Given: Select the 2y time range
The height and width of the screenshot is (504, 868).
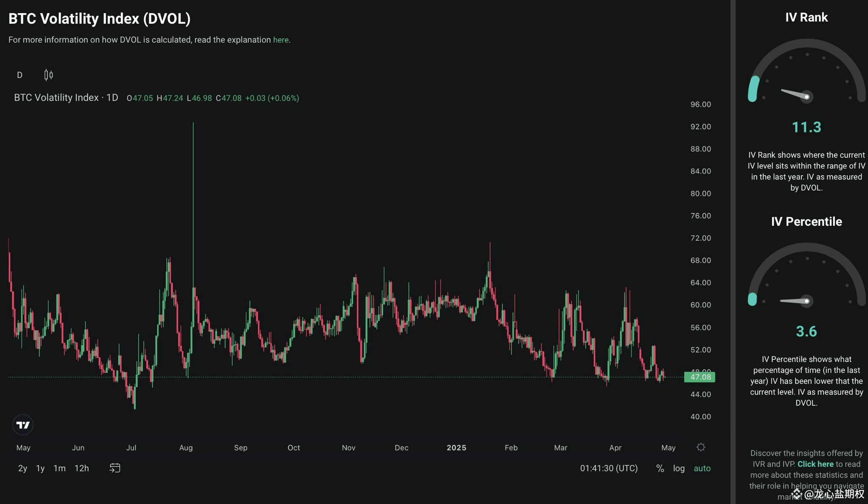Looking at the screenshot, I should pos(22,468).
